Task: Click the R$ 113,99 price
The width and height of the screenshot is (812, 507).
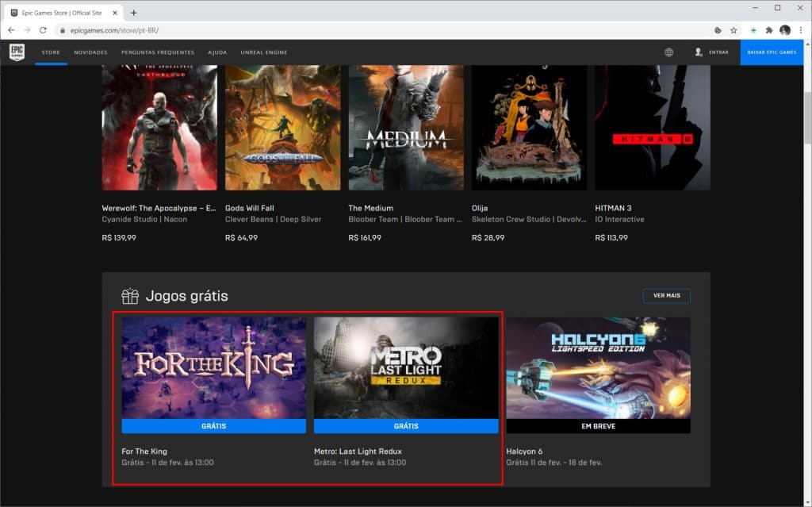Action: coord(611,238)
